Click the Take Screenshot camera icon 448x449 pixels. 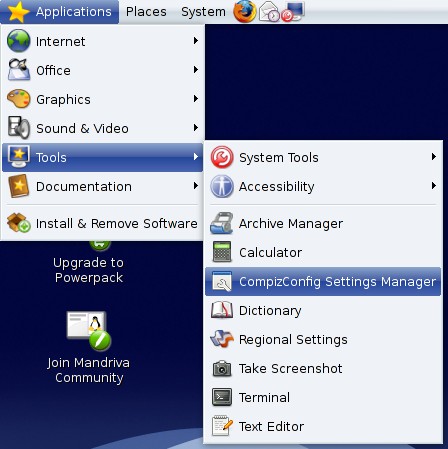(222, 368)
